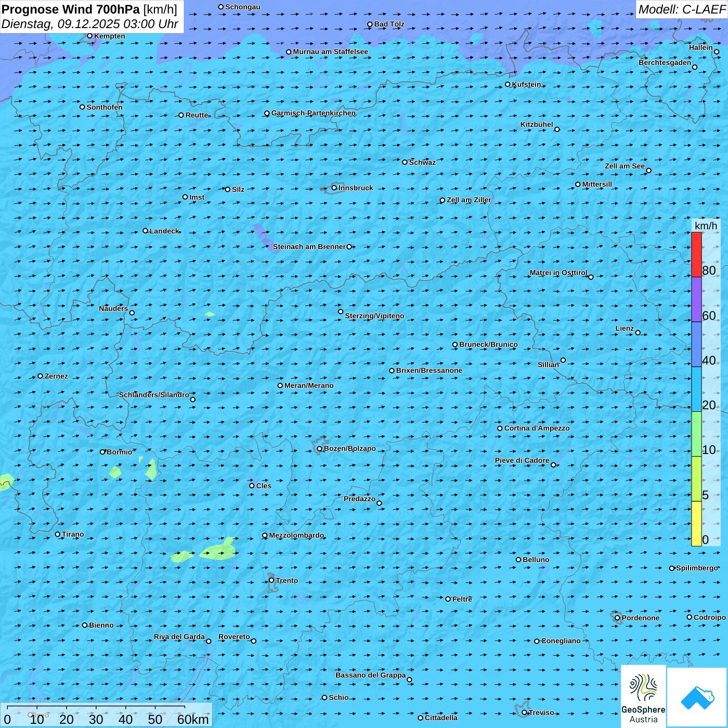Select the Riva del Garda label
The height and width of the screenshot is (728, 728).
click(179, 636)
